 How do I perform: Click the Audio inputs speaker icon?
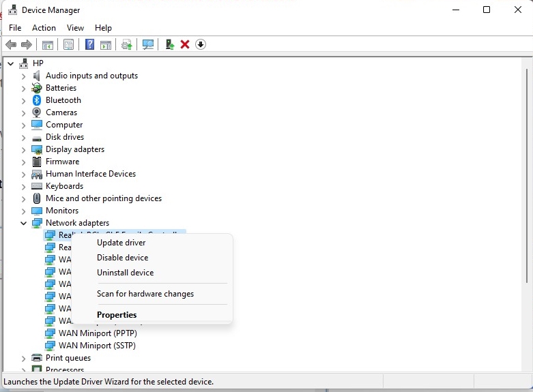pos(37,76)
